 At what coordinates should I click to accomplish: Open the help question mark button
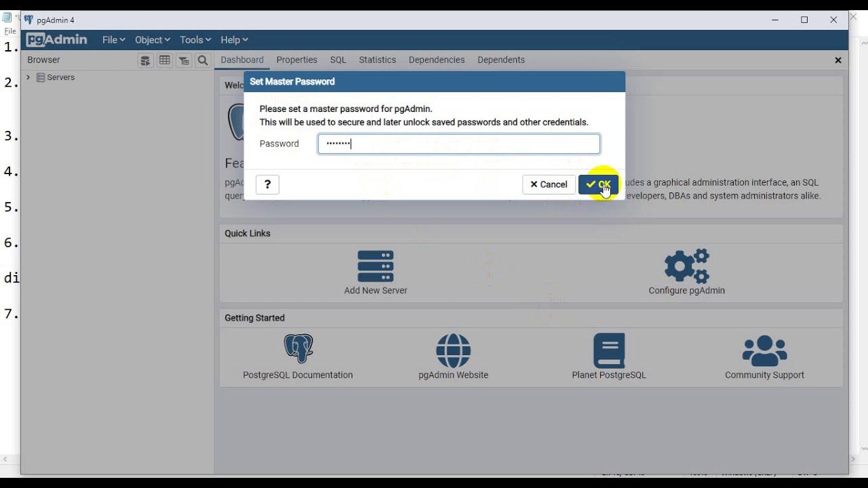pyautogui.click(x=267, y=184)
